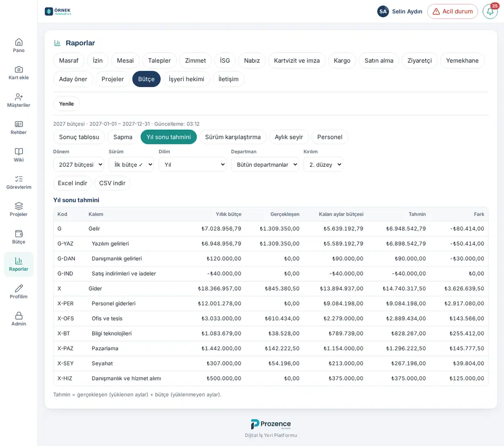The height and width of the screenshot is (446, 504).
Task: Select the Sonuç tablosu sub-tab
Action: pyautogui.click(x=79, y=137)
